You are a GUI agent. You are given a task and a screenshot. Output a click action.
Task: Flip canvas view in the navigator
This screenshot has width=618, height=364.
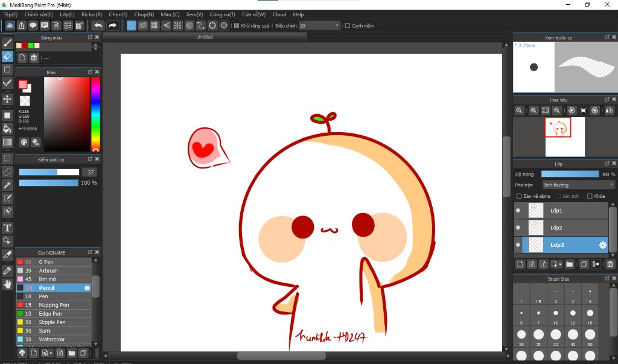point(609,110)
